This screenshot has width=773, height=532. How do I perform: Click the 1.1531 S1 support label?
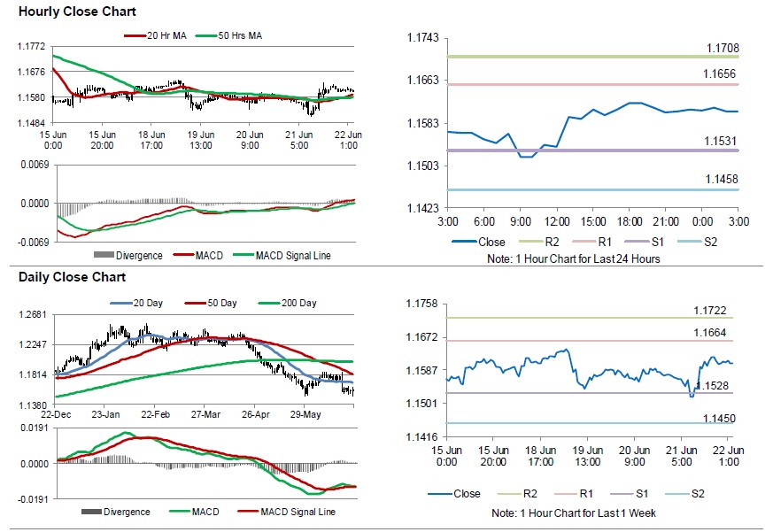(722, 141)
